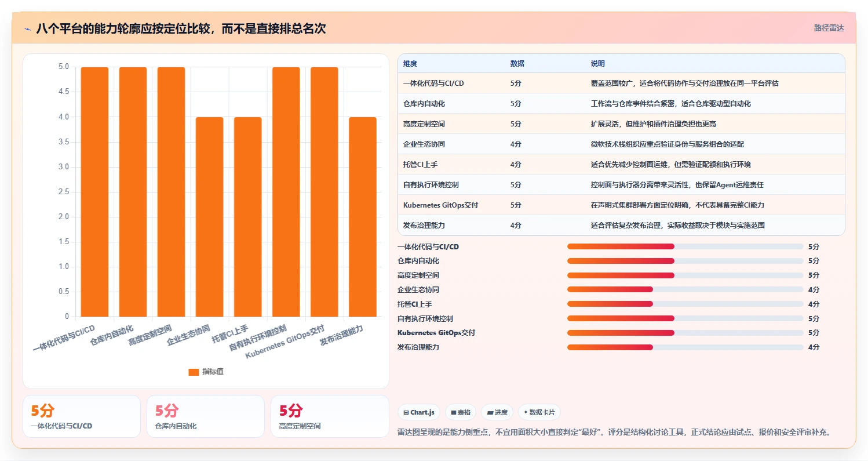Screen dimensions: 868x461
Task: Click the 发布治理能力 progress bar
Action: (x=685, y=347)
